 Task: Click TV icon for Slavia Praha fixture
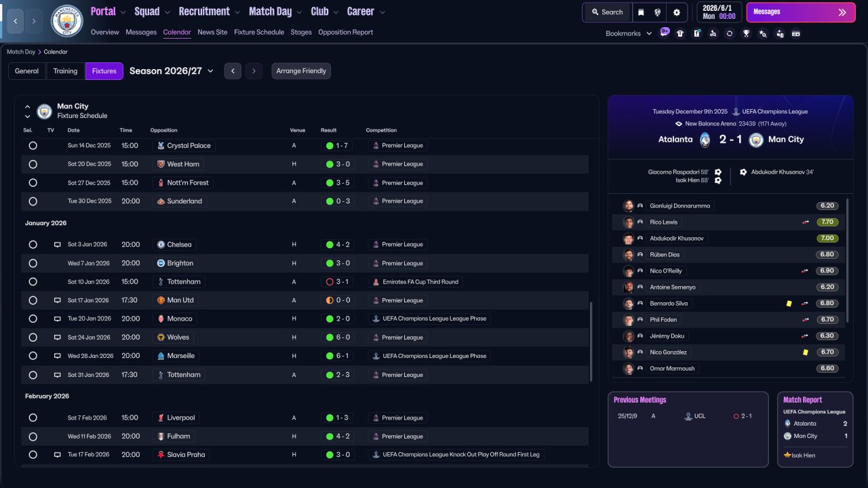[58, 455]
